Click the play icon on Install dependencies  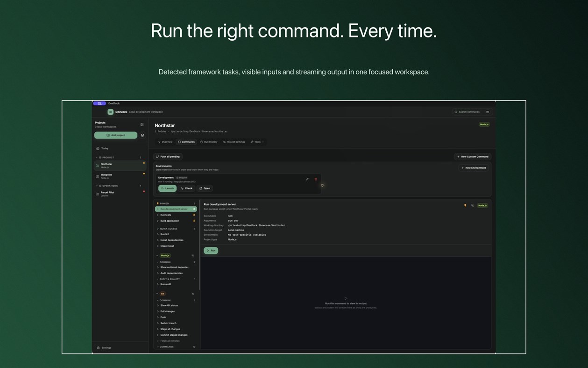pyautogui.click(x=158, y=240)
